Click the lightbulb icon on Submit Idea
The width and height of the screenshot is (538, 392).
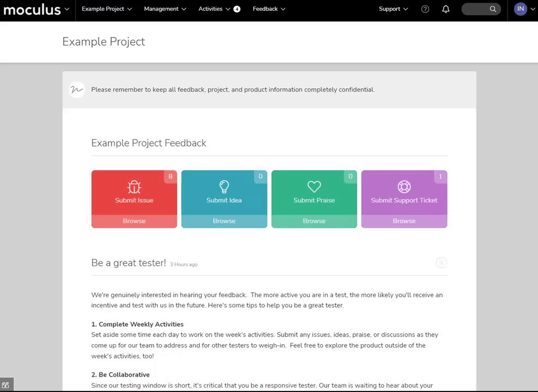point(224,187)
